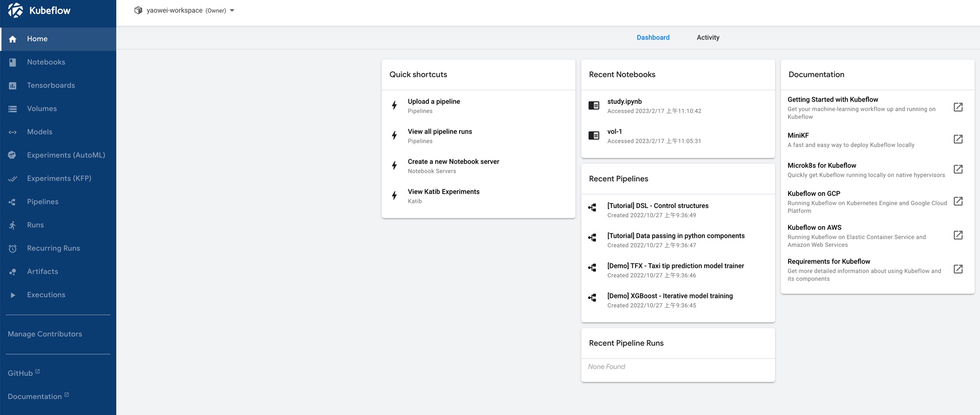Viewport: 980px width, 415px height.
Task: Click the Home house icon in sidebar
Action: pyautogui.click(x=12, y=39)
